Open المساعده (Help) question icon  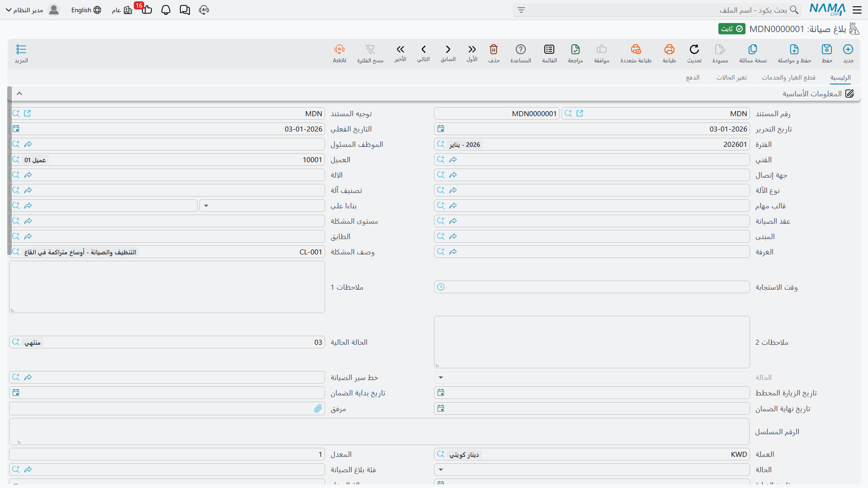click(x=521, y=49)
